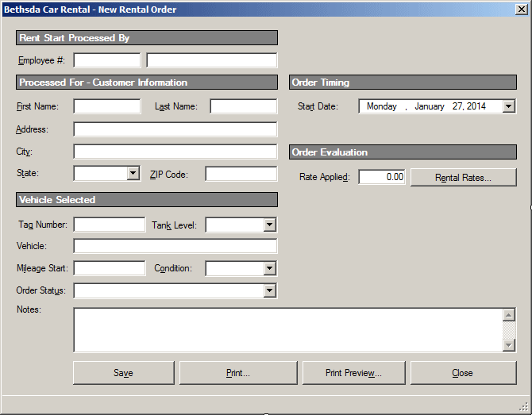Click the Vehicle Selected section header
Image resolution: width=532 pixels, height=415 pixels.
[147, 200]
